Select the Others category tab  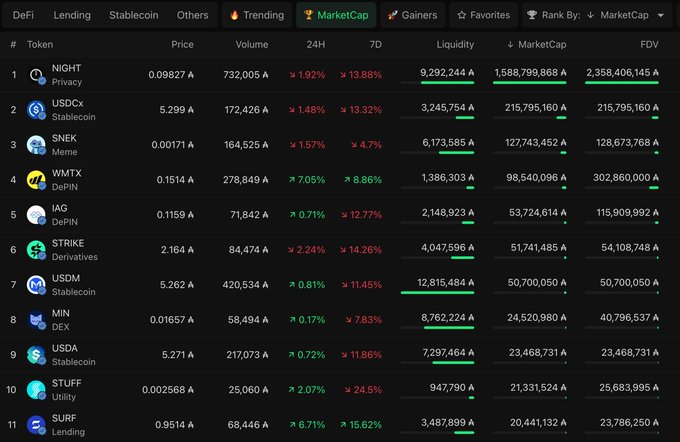pos(192,15)
